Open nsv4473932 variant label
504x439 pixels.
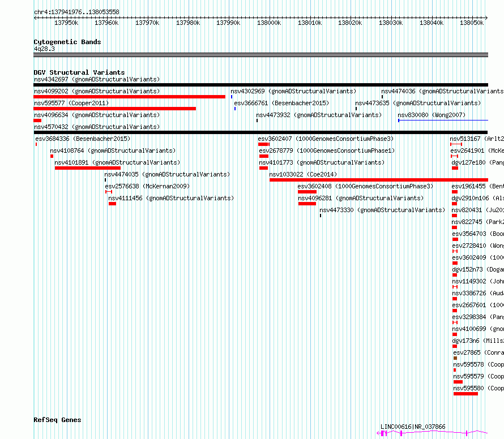pos(319,115)
